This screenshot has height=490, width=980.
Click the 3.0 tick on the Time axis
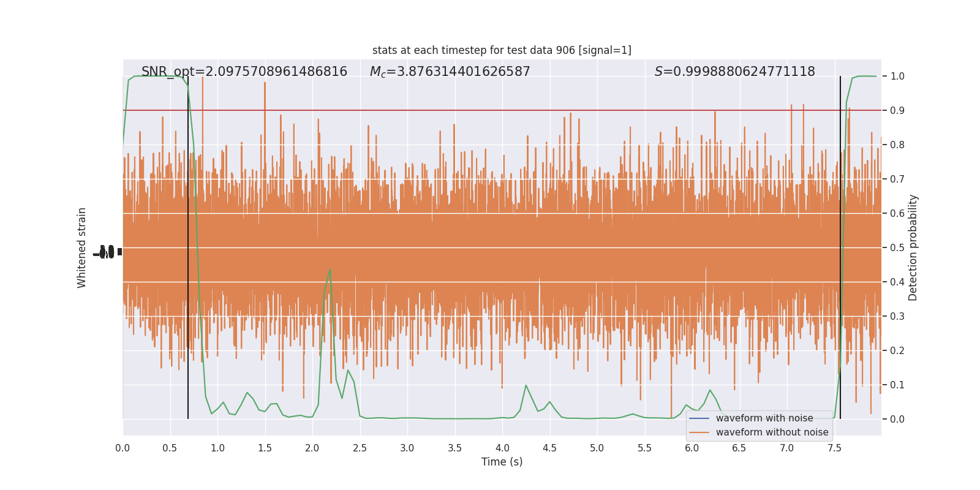point(407,448)
